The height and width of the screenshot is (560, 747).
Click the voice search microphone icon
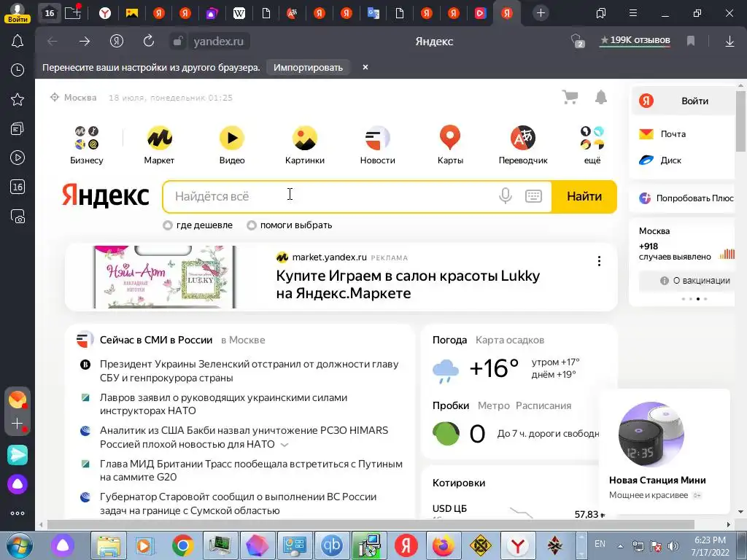point(506,195)
